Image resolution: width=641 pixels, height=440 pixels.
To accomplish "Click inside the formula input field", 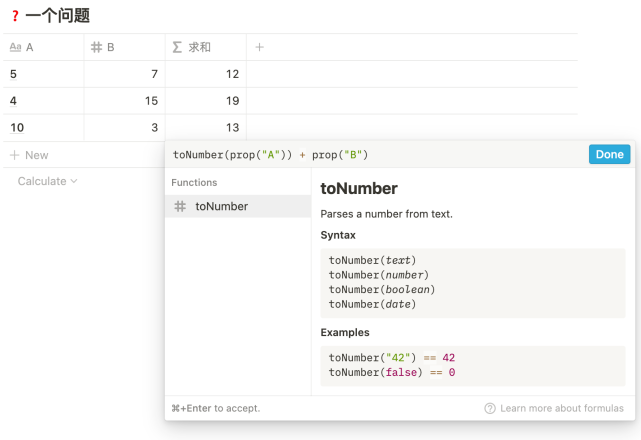I will coord(460,154).
